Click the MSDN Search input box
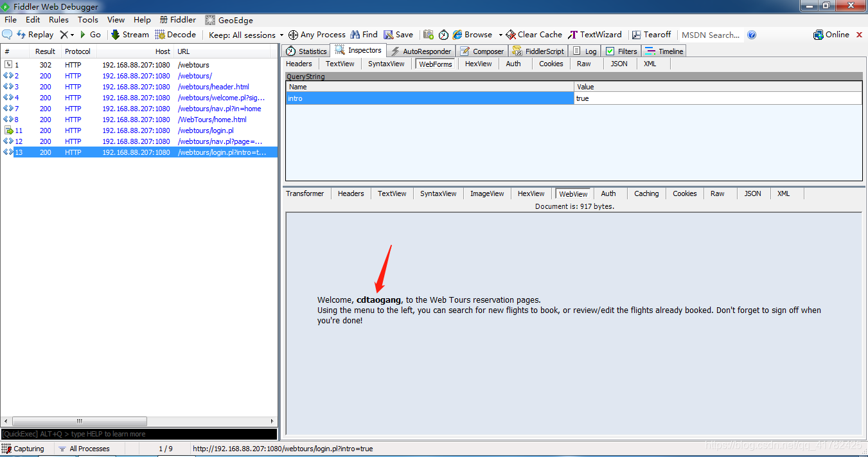This screenshot has width=868, height=457. 711,35
